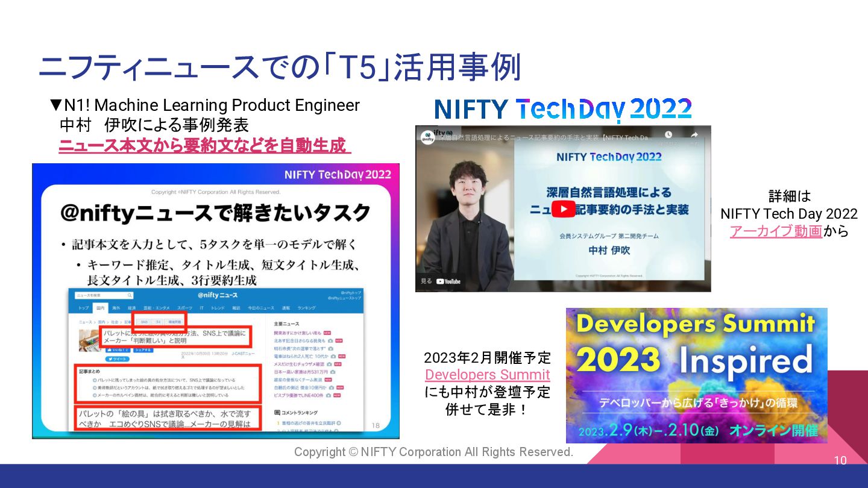Click the '主要ニュース' heading
The image size is (868, 488).
(x=286, y=324)
